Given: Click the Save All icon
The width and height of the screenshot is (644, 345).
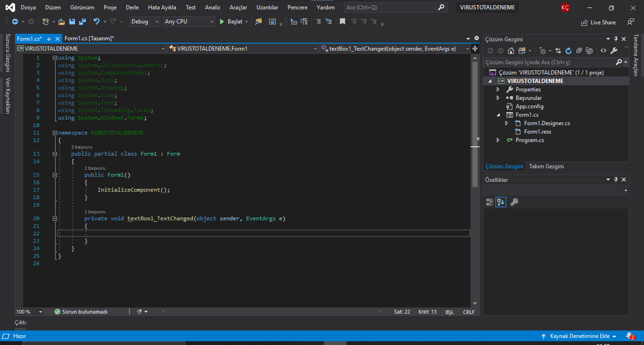Looking at the screenshot, I should tap(82, 22).
